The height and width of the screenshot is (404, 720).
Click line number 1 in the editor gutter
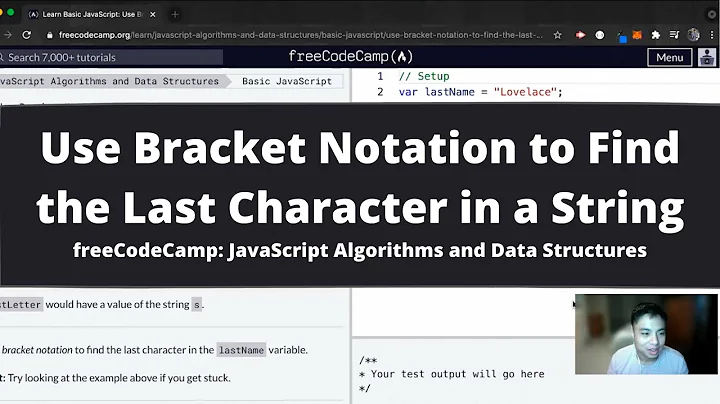380,76
